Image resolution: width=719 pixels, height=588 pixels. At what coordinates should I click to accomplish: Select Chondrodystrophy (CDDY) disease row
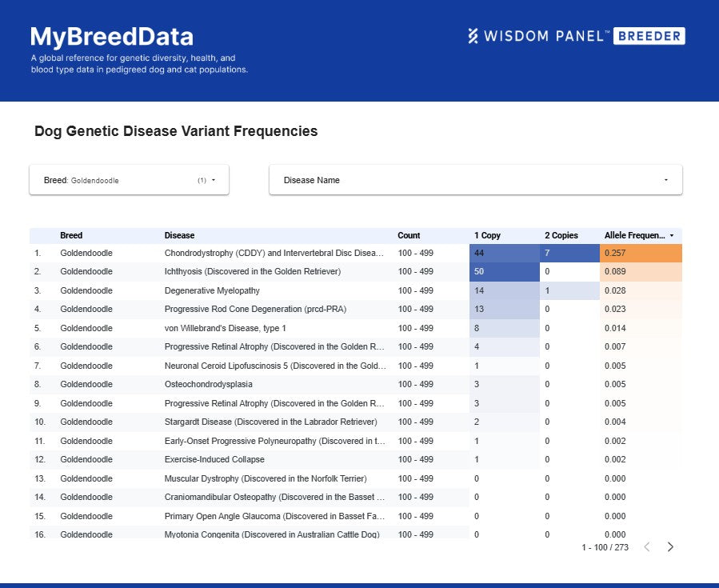(x=356, y=253)
